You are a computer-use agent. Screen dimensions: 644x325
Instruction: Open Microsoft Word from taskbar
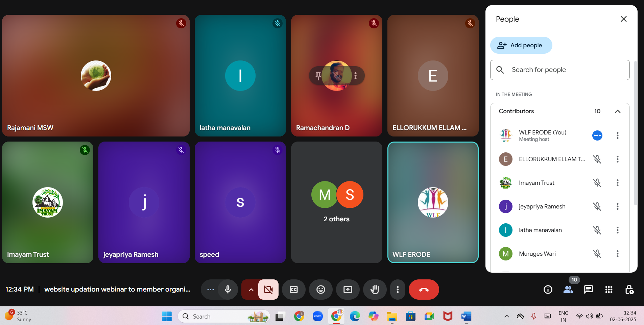(466, 317)
